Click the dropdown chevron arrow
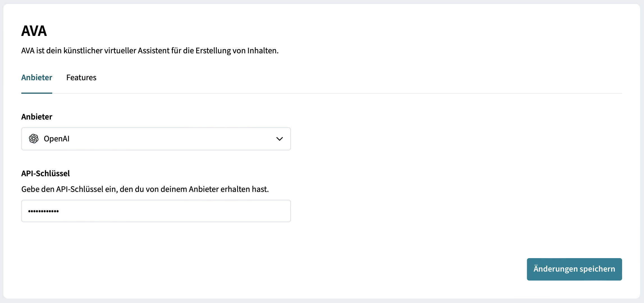This screenshot has height=303, width=644. click(279, 139)
